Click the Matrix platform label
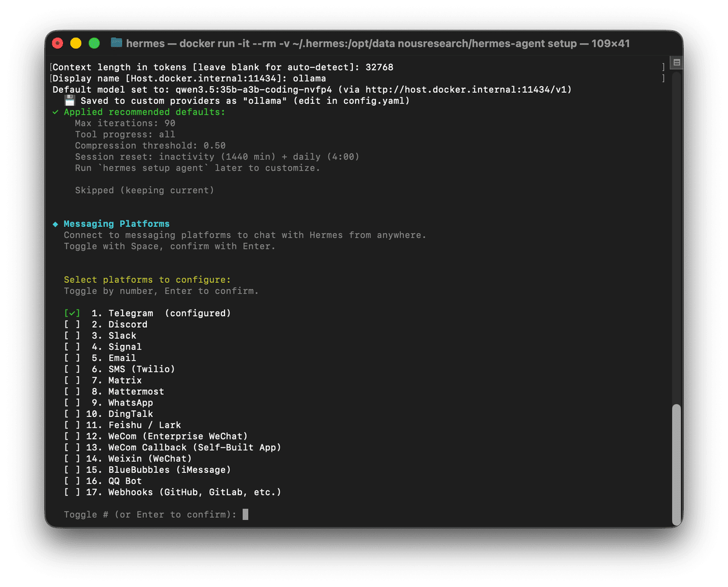 click(x=125, y=381)
